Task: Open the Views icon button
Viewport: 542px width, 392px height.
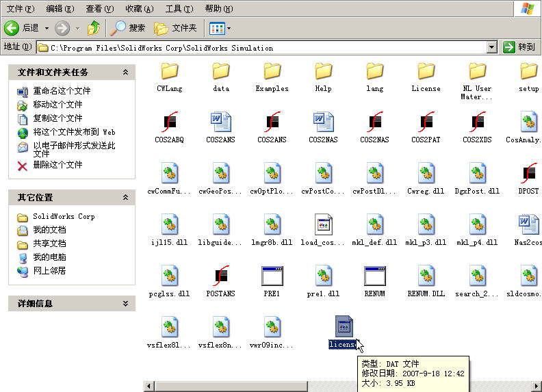Action: pyautogui.click(x=217, y=28)
